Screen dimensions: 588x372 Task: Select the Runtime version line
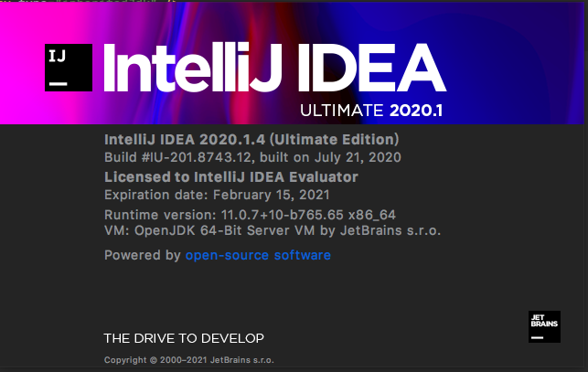tap(250, 215)
